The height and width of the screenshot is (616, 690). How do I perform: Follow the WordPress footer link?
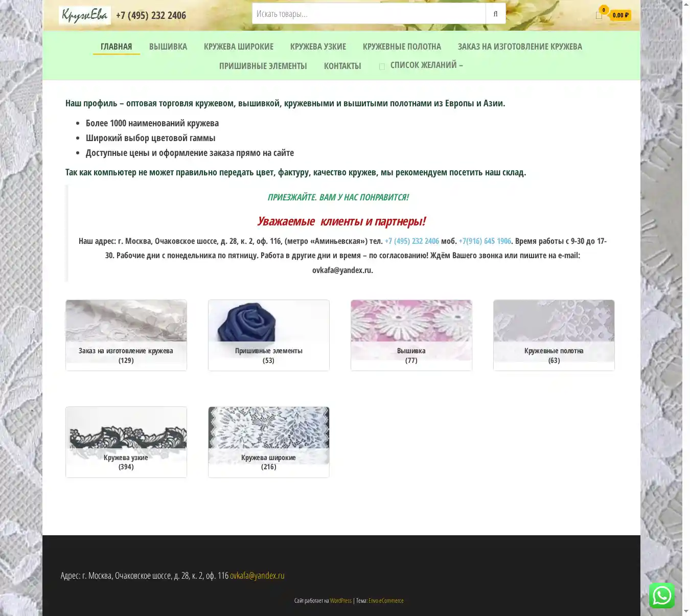341,601
